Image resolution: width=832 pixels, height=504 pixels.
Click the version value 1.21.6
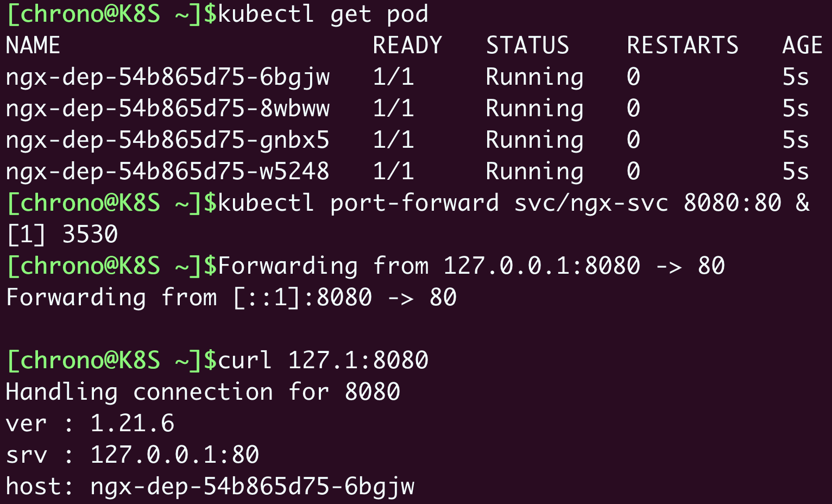[x=132, y=424]
